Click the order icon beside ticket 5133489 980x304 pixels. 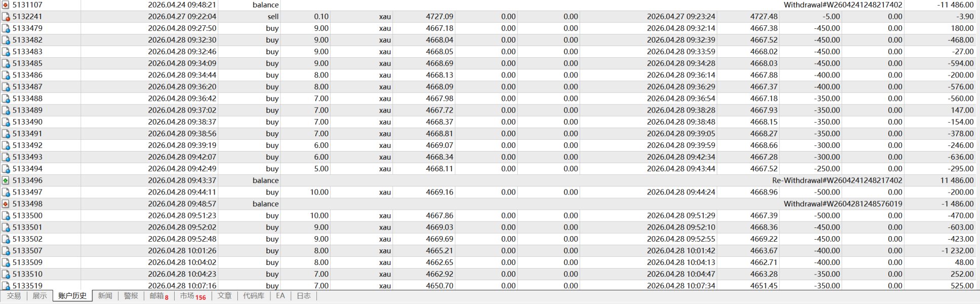[x=6, y=110]
